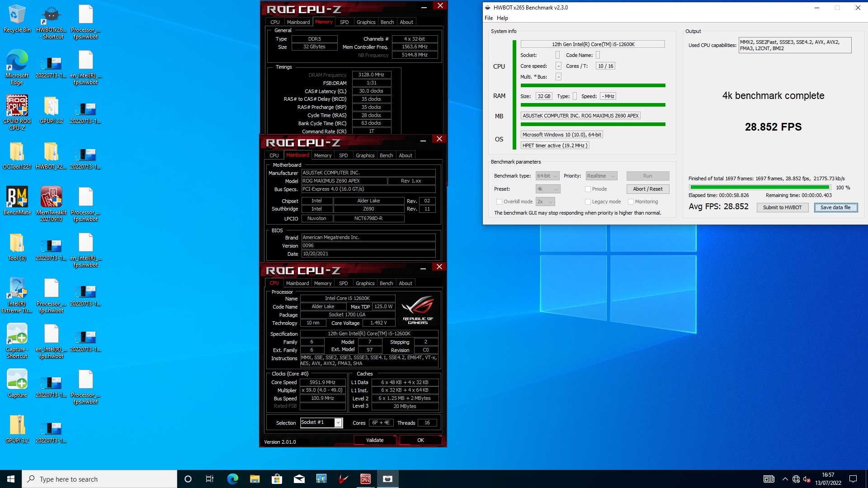Open About tab in bottom CPU-Z window
Image resolution: width=868 pixels, height=488 pixels.
pyautogui.click(x=406, y=283)
